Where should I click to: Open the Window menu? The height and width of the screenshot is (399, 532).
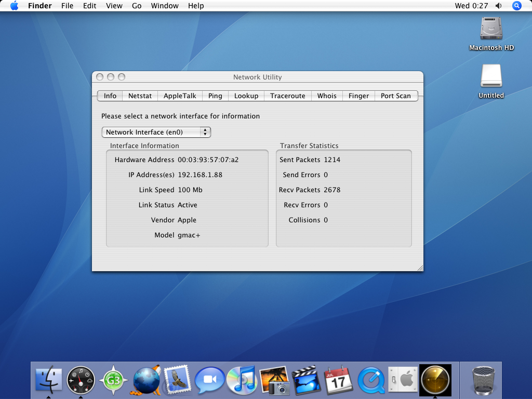[x=165, y=6]
